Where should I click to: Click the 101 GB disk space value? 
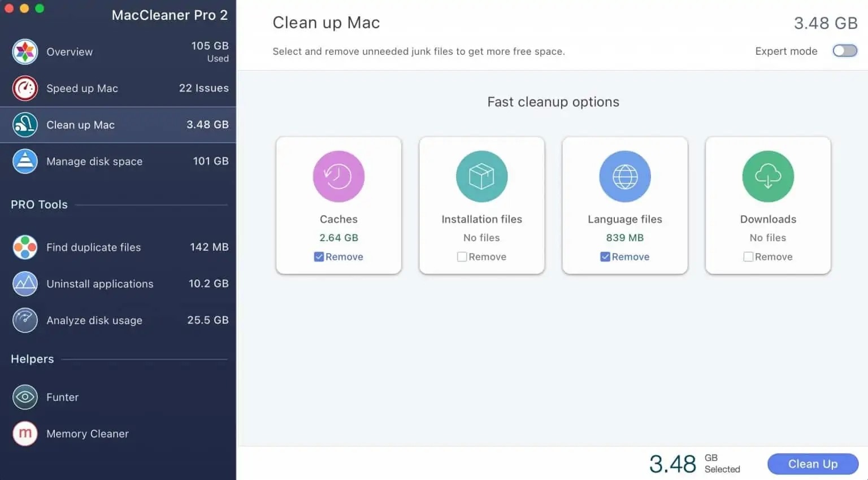click(x=211, y=161)
